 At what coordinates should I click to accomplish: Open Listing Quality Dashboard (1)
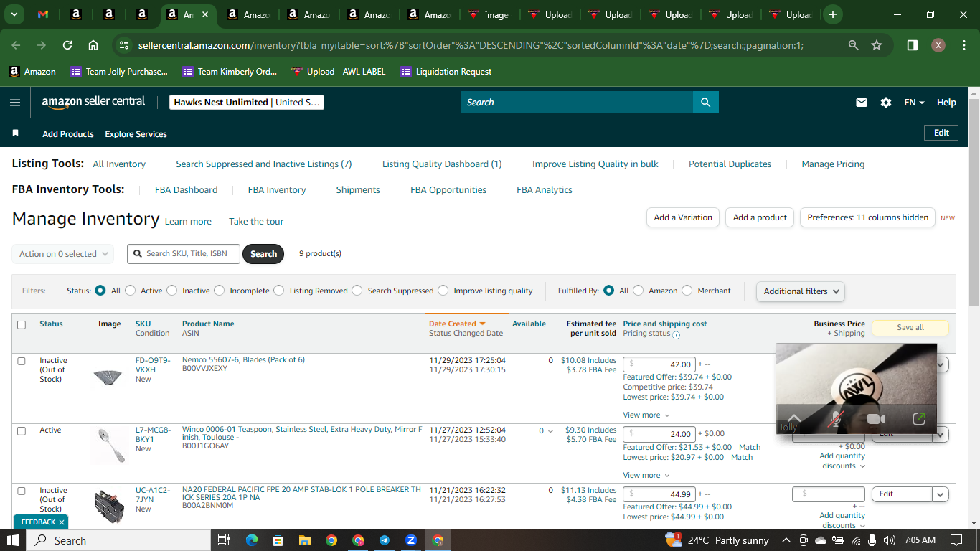coord(442,164)
